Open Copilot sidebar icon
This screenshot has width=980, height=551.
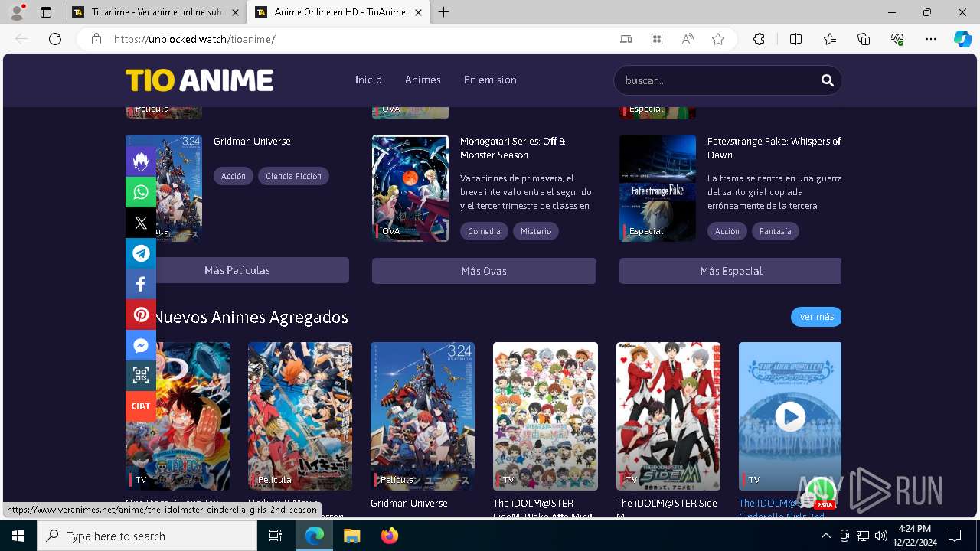pos(962,39)
